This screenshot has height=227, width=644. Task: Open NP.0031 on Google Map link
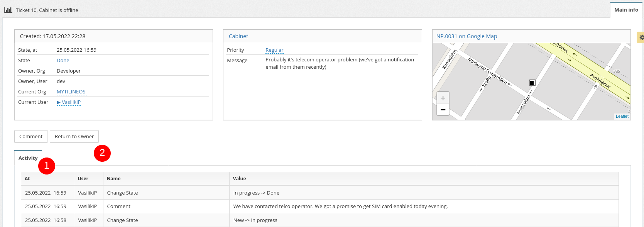[467, 36]
